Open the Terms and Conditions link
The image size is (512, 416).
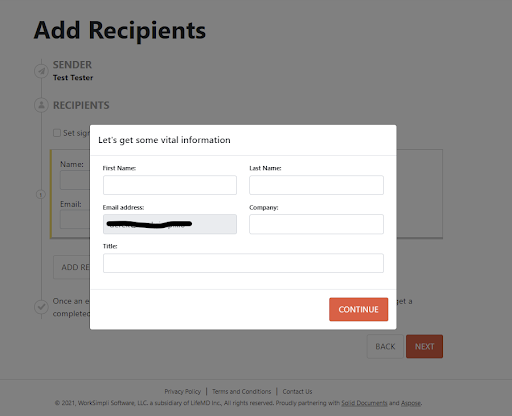pos(242,391)
